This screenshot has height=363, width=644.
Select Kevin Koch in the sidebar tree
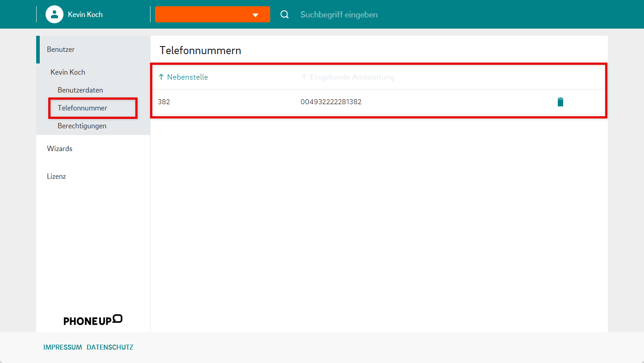click(x=68, y=72)
